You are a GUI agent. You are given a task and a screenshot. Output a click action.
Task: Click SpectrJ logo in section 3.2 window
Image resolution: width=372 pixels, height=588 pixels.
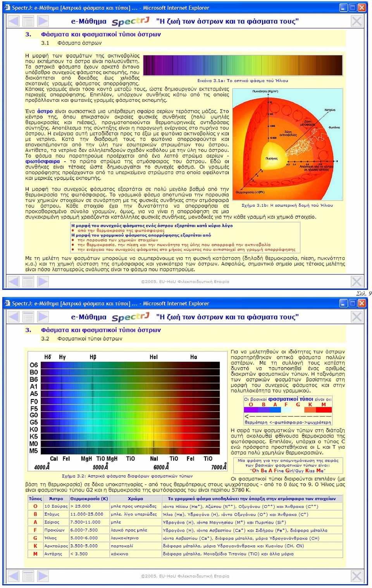pos(131,317)
